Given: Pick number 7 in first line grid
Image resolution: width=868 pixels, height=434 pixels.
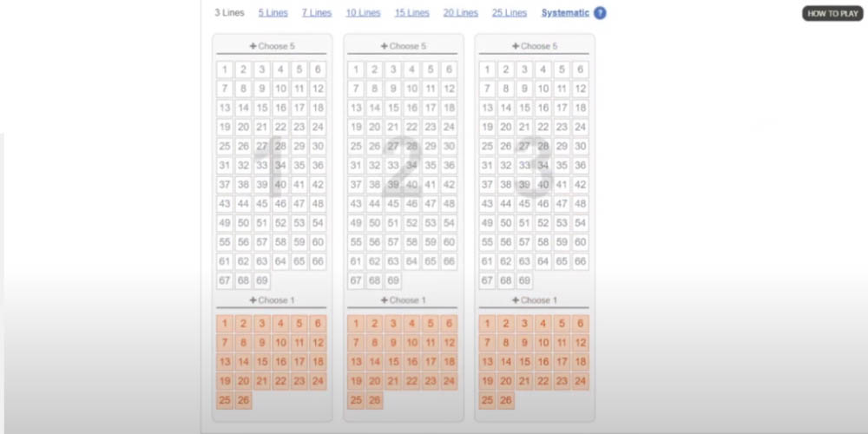Looking at the screenshot, I should pos(225,89).
